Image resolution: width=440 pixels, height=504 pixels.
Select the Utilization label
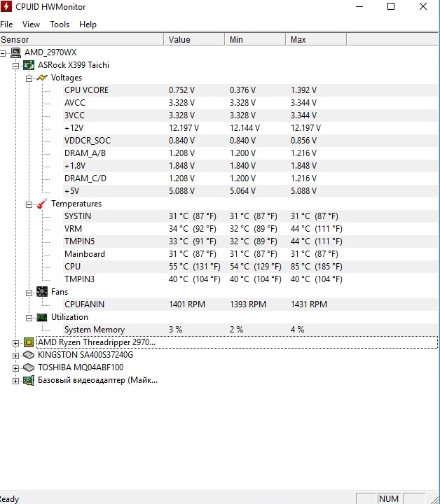click(x=69, y=317)
